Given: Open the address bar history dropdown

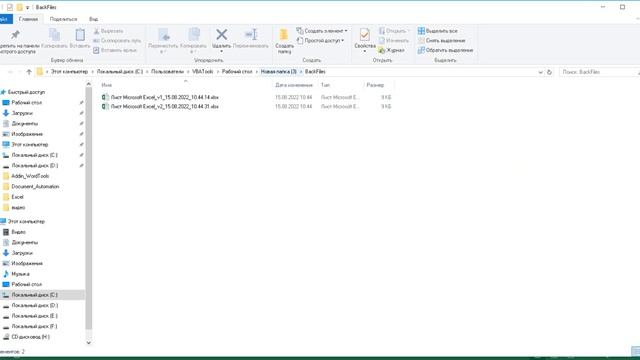Looking at the screenshot, I should tap(540, 72).
